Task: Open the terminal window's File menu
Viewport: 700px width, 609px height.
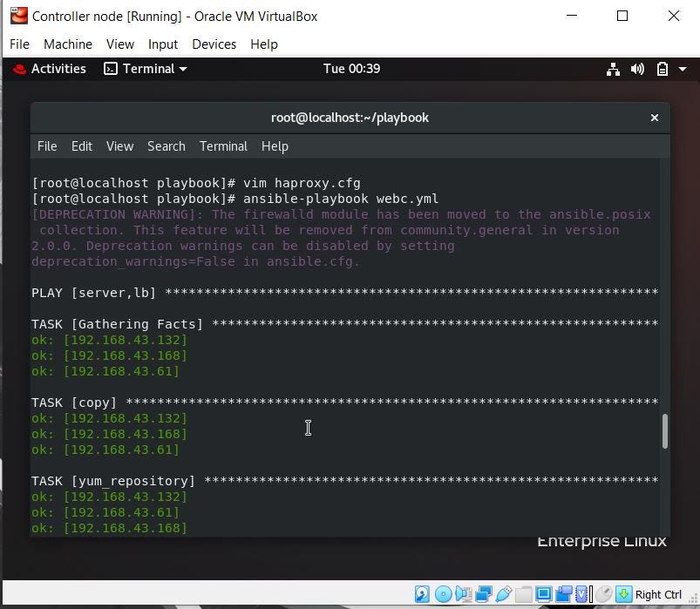Action: [x=47, y=146]
